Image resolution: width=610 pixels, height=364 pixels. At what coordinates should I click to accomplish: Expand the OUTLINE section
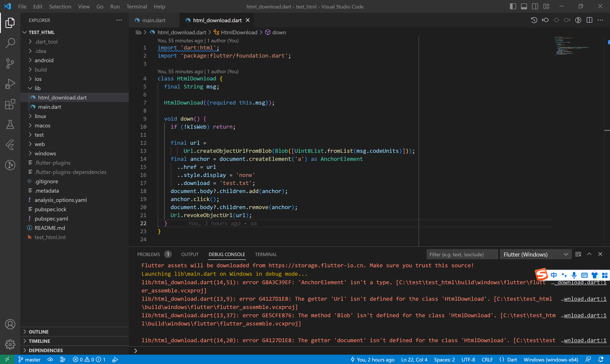pyautogui.click(x=39, y=332)
